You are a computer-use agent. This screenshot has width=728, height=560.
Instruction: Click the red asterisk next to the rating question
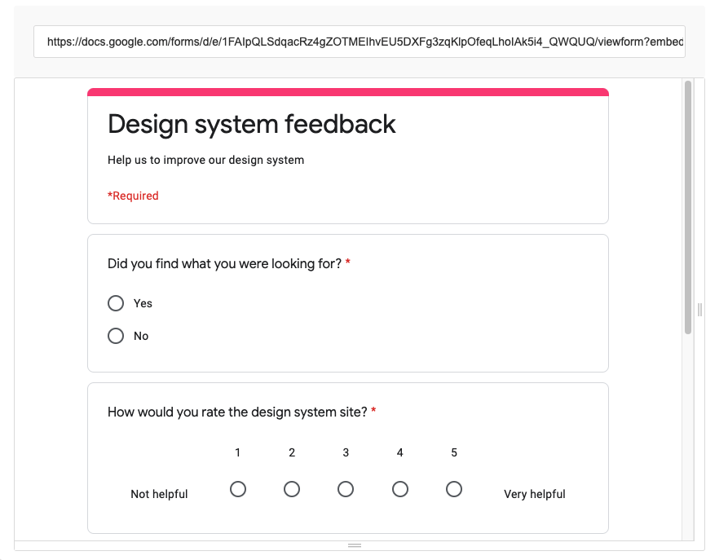[x=373, y=412]
